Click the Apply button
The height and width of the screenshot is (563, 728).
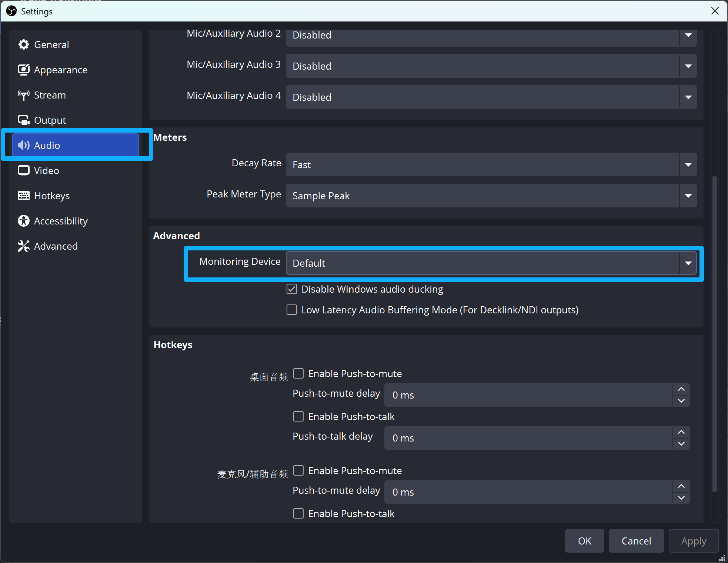click(694, 541)
